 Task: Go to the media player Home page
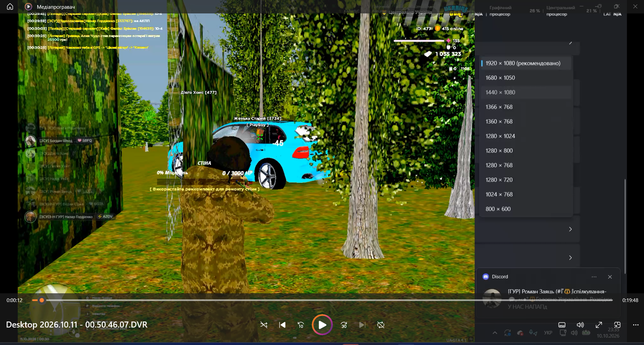coord(10,7)
